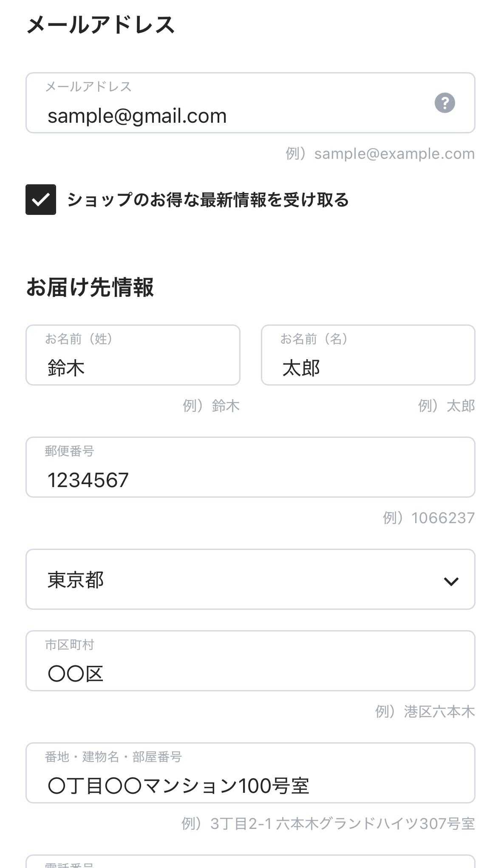This screenshot has width=501, height=868.
Task: Click the お届け先情報 section heading
Action: tap(90, 287)
